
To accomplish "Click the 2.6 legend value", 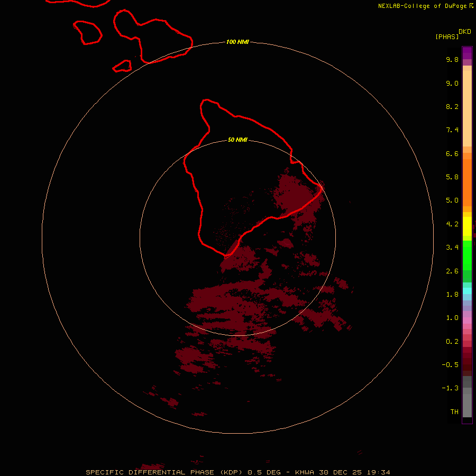I will coord(452,271).
